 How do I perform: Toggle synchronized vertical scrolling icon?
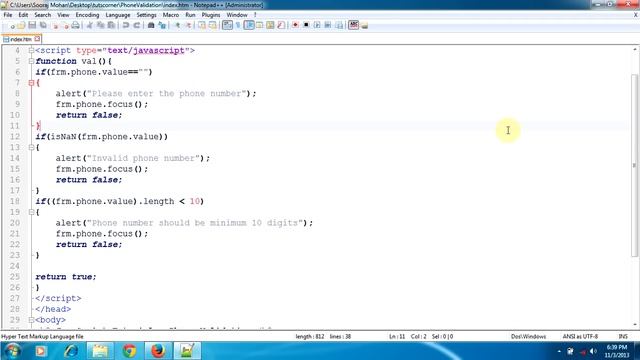(202, 25)
